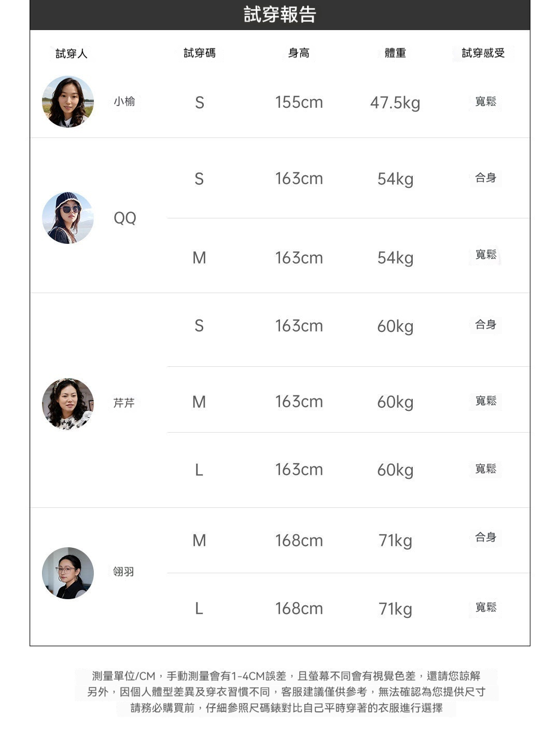Click the 47.5kg weight value
This screenshot has height=747, width=560.
pyautogui.click(x=395, y=103)
